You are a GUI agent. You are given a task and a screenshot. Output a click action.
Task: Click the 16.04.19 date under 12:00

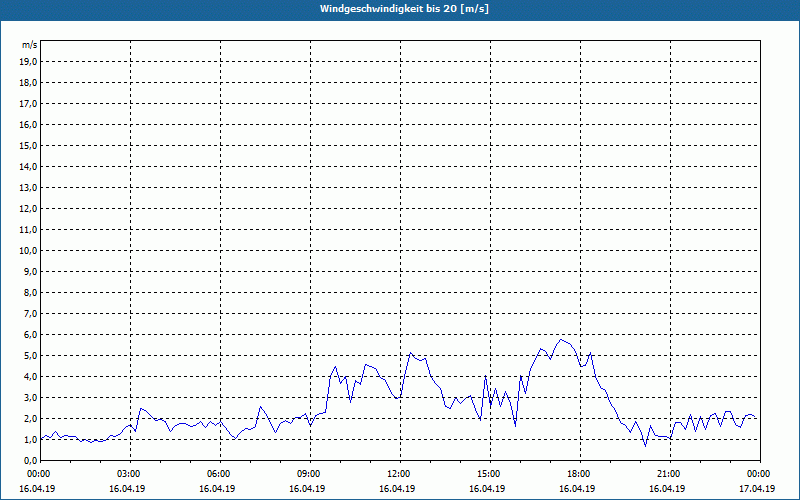pos(397,488)
